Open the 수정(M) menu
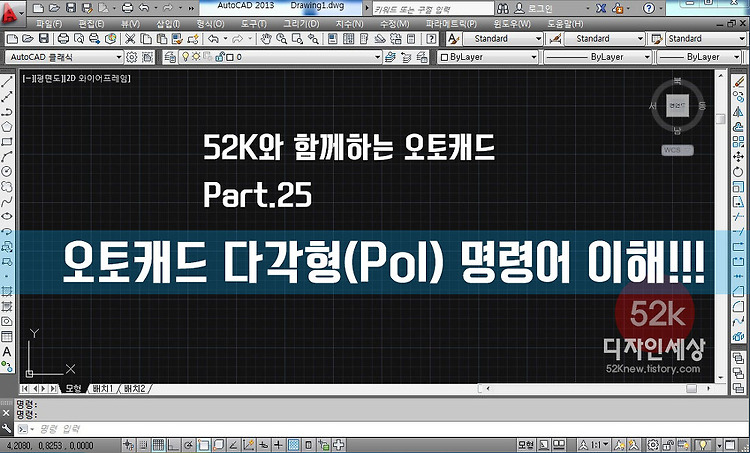This screenshot has width=750, height=453. tap(394, 23)
